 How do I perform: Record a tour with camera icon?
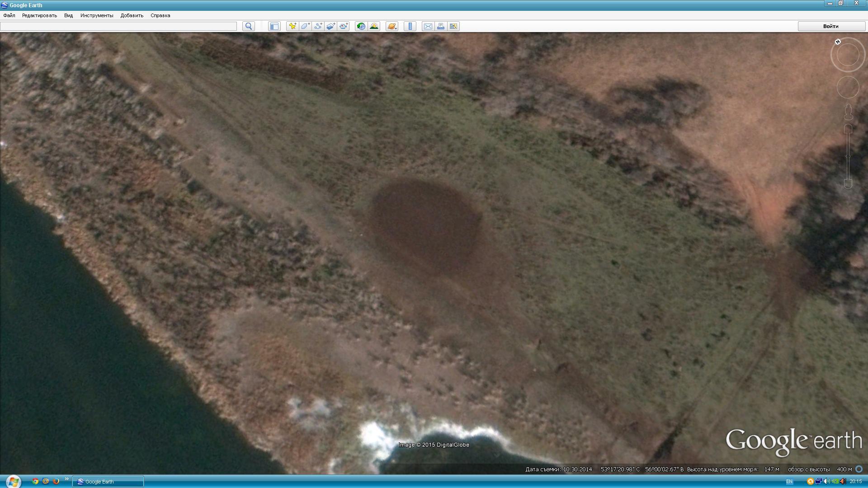click(x=344, y=26)
